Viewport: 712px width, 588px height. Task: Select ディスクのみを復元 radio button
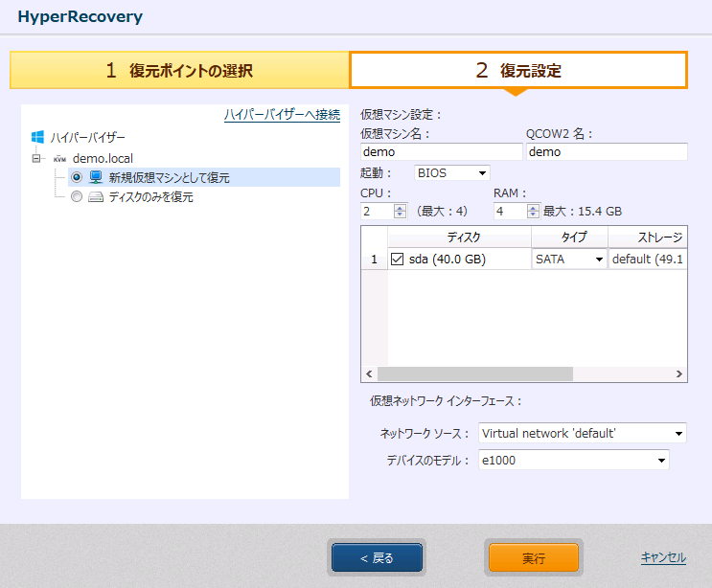click(x=77, y=197)
